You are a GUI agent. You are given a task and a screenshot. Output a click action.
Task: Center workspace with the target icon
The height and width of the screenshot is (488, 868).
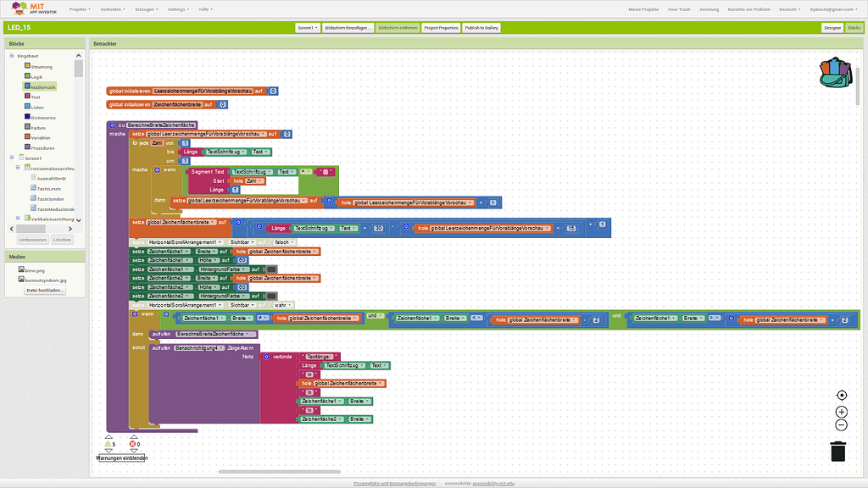coord(841,396)
